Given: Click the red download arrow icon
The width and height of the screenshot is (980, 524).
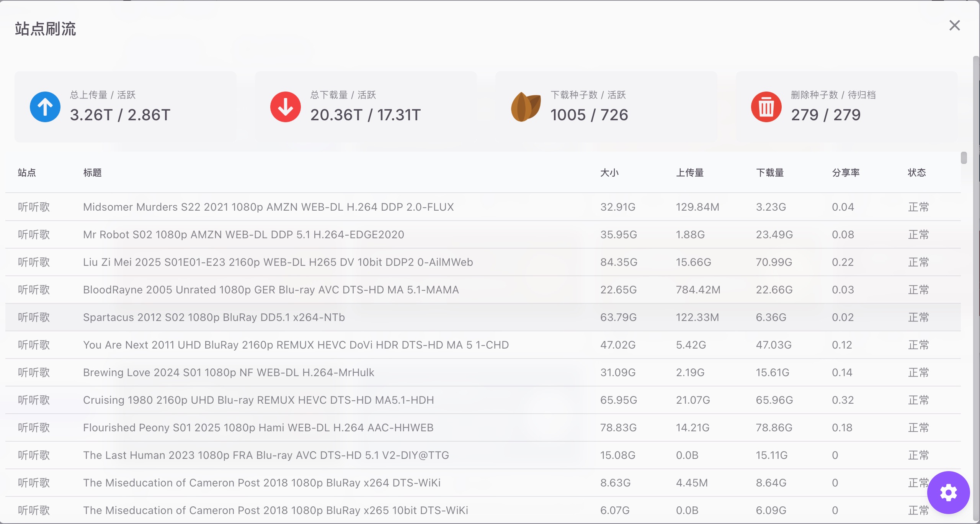Looking at the screenshot, I should (286, 107).
